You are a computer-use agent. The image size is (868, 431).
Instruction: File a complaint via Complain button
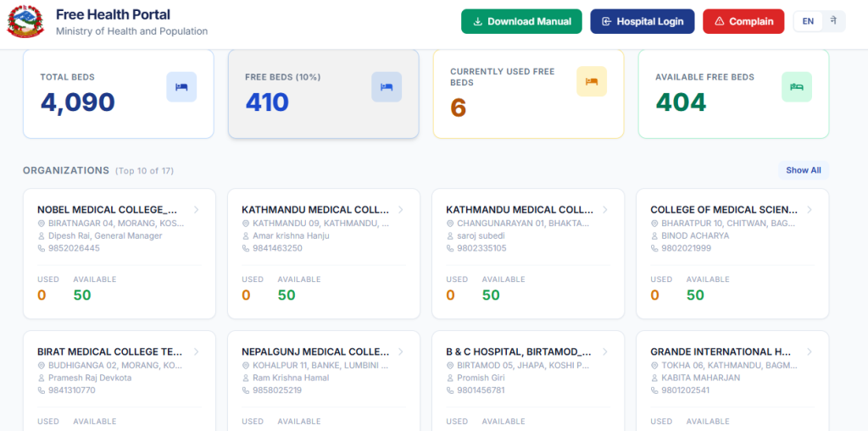[743, 21]
